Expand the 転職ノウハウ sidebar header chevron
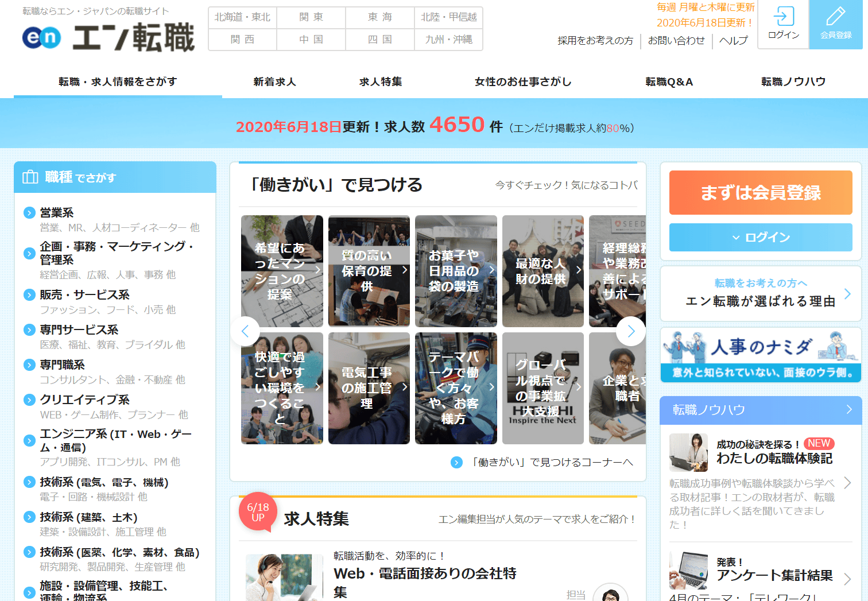This screenshot has height=601, width=868. click(x=849, y=409)
